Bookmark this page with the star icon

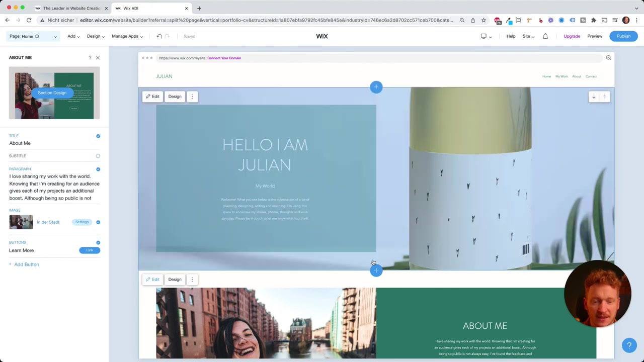click(x=484, y=20)
